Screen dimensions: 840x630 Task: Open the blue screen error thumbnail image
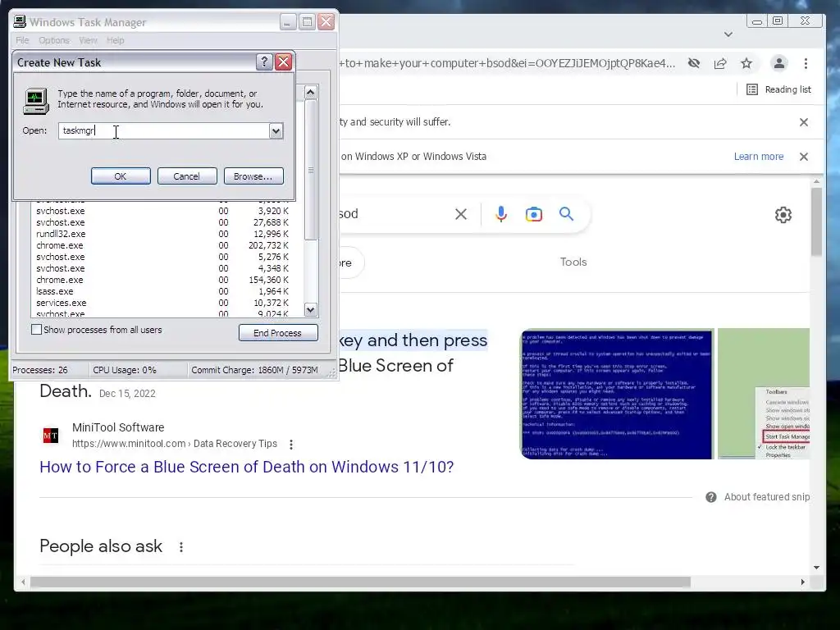[x=617, y=394]
